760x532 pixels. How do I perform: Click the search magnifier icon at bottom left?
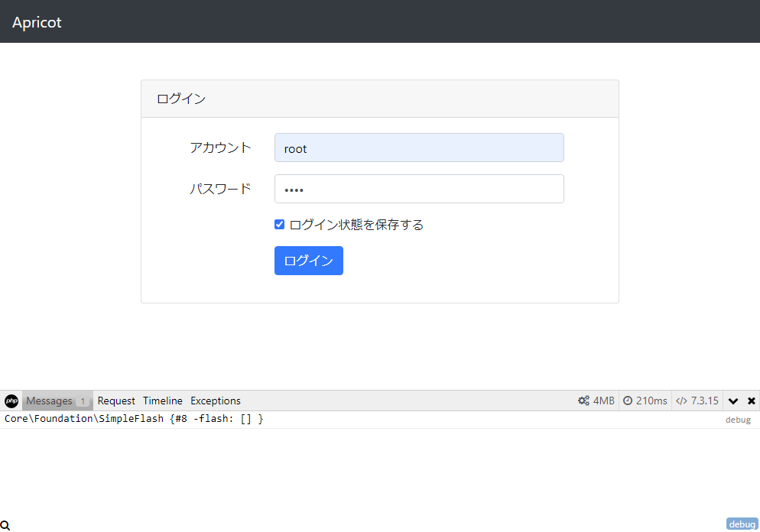tap(5, 525)
